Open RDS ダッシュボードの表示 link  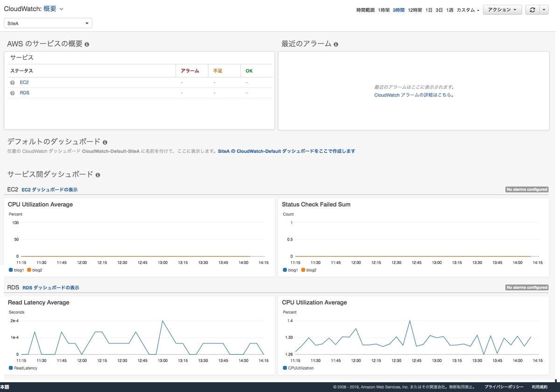point(50,288)
